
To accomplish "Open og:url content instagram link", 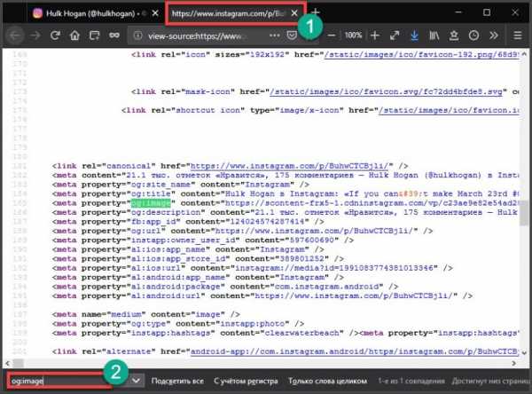I will [x=314, y=231].
